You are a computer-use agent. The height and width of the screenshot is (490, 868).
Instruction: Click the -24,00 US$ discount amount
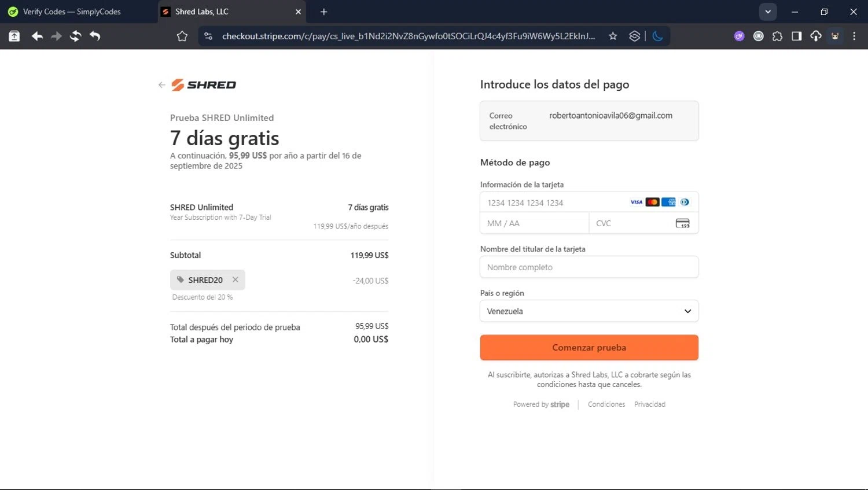pos(370,281)
